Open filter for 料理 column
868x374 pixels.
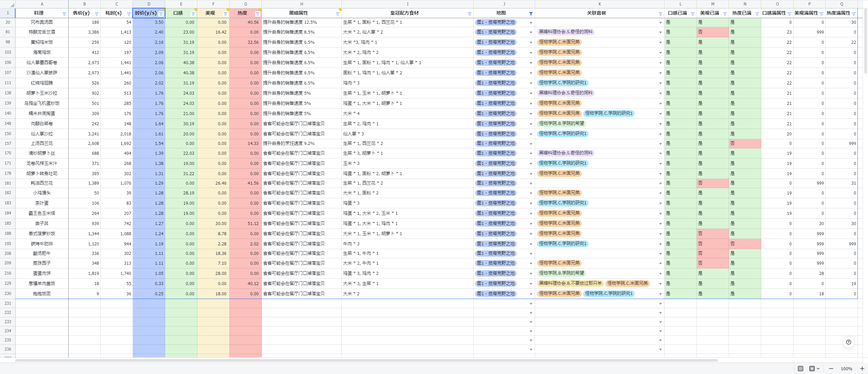[64, 14]
